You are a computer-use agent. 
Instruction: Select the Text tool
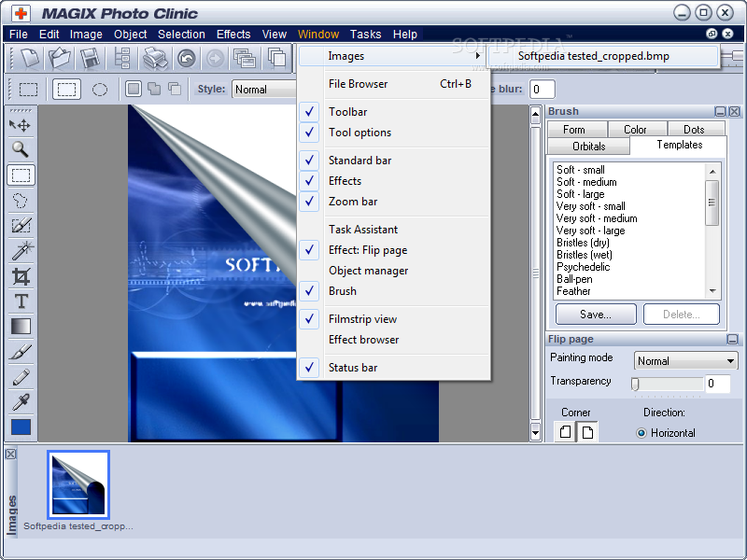coord(21,301)
